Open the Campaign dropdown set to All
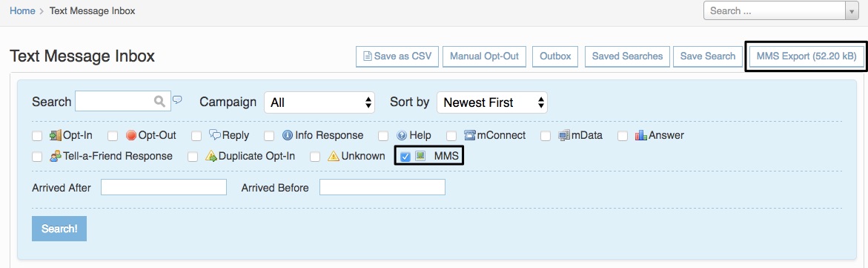This screenshot has height=268, width=868. click(x=319, y=102)
